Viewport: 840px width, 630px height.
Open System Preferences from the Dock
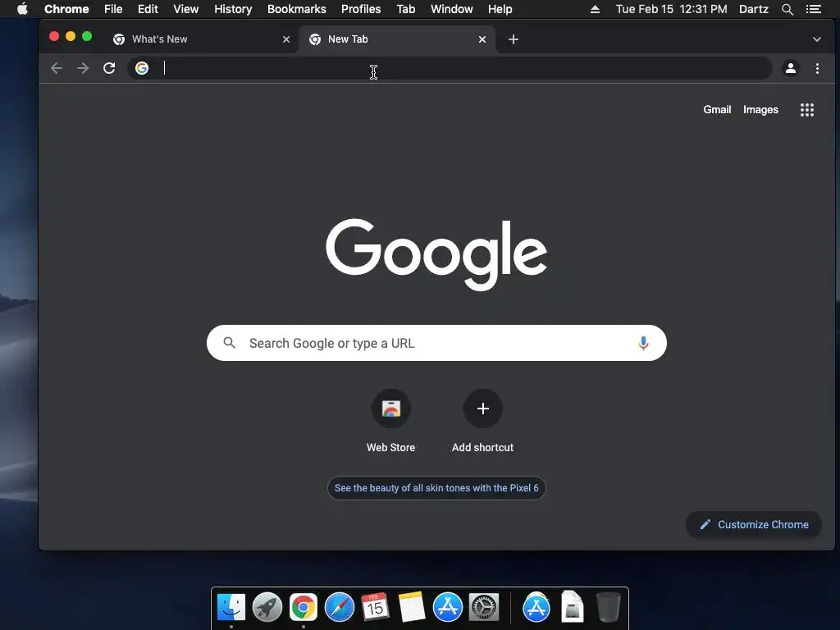click(484, 607)
